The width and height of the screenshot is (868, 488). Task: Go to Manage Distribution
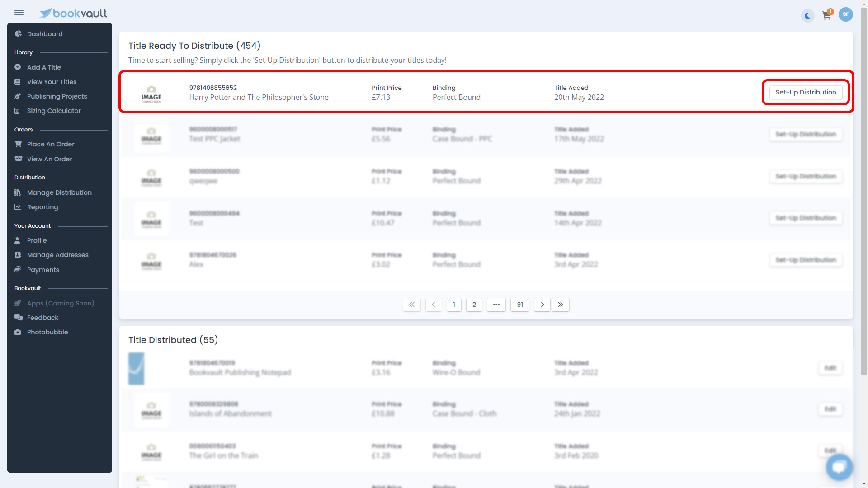(x=60, y=192)
